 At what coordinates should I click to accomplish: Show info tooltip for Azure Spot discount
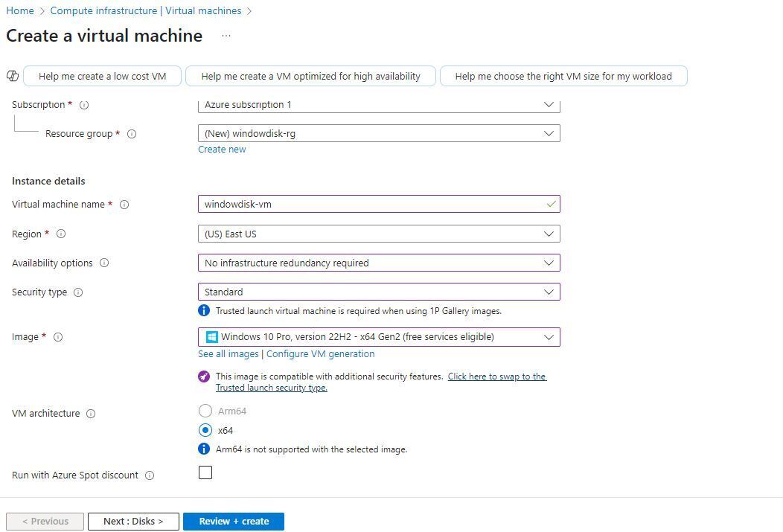(150, 475)
